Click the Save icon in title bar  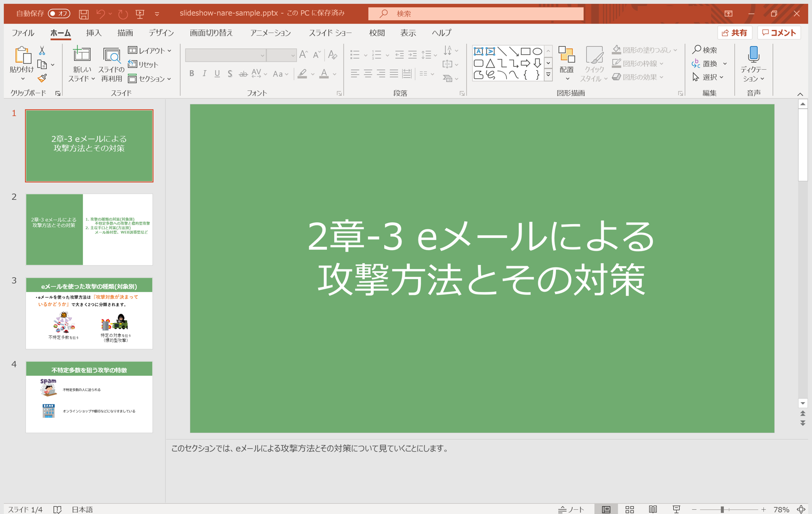coord(84,14)
